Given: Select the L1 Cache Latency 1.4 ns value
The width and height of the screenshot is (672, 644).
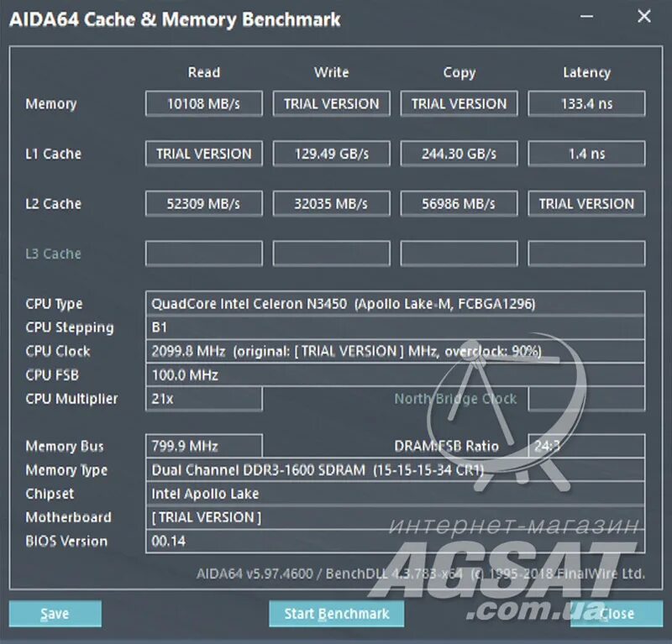Looking at the screenshot, I should pos(586,154).
